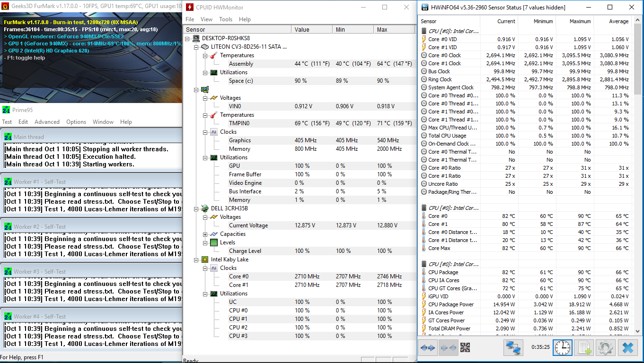Open the fan control icon in HWiNFO
644x363 pixels.
point(465,348)
